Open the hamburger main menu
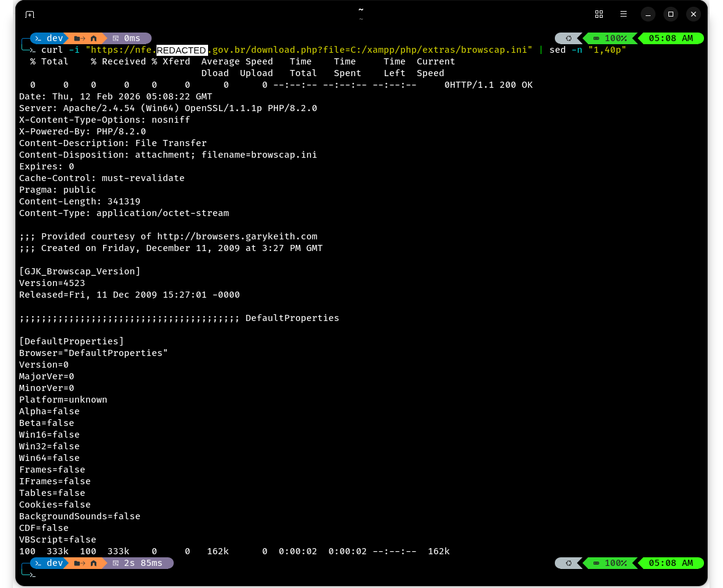 point(624,14)
